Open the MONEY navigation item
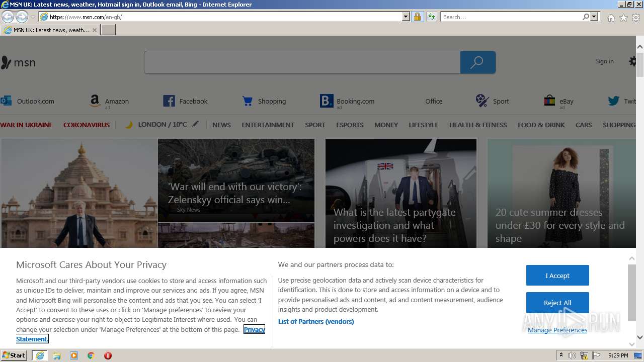Screen dimensions: 644x362 coord(386,125)
